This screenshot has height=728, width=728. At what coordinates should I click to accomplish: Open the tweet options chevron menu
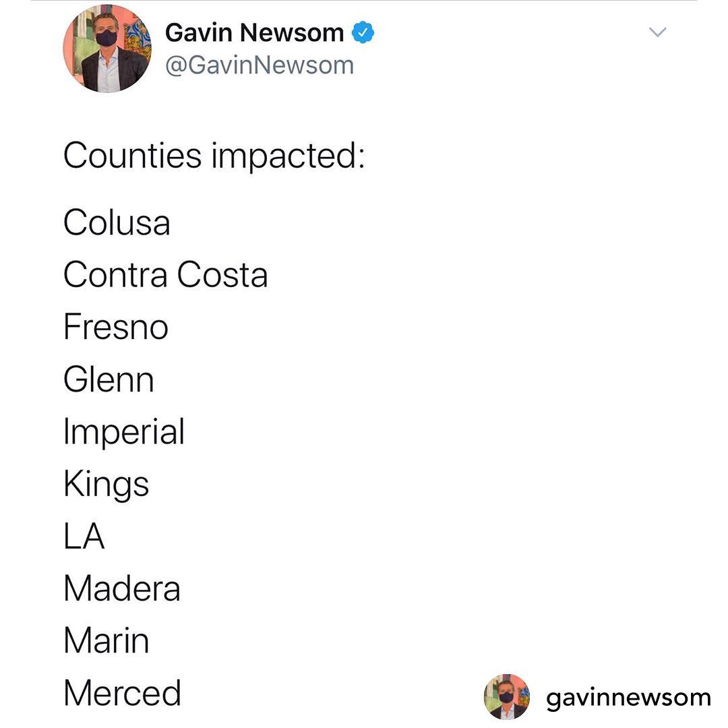tap(657, 32)
